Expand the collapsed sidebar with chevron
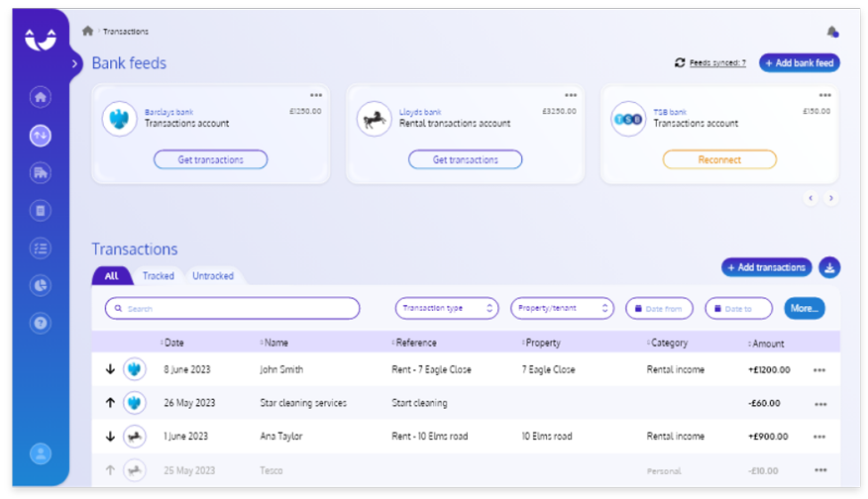This screenshot has height=499, width=868. pos(76,63)
